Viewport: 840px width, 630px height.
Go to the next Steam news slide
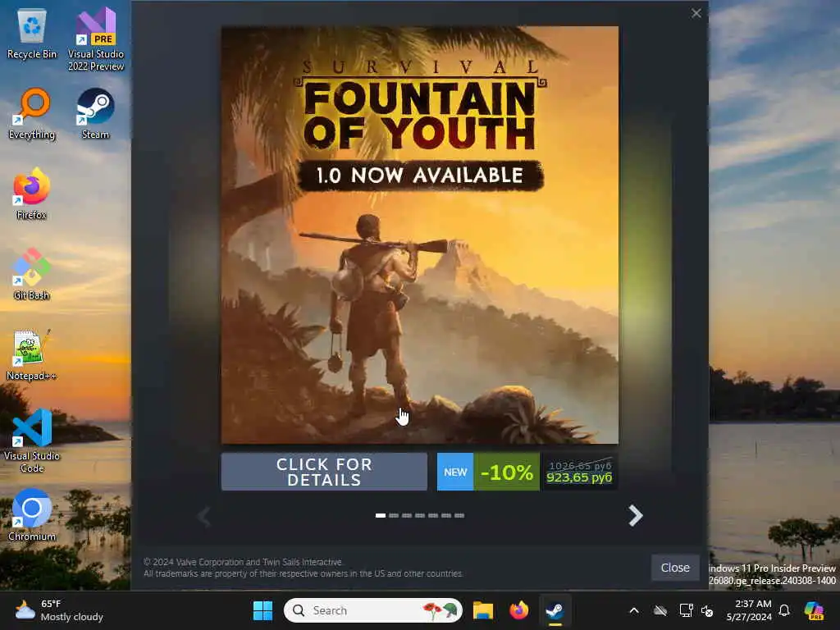click(x=636, y=516)
